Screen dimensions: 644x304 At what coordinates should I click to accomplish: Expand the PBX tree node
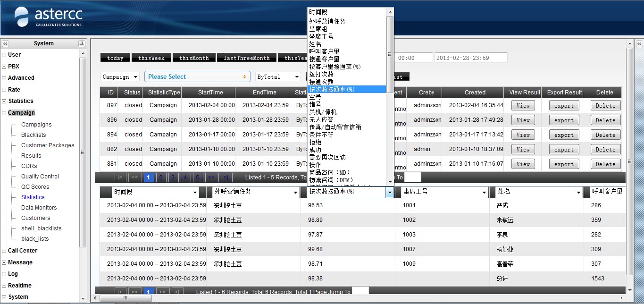[x=4, y=67]
